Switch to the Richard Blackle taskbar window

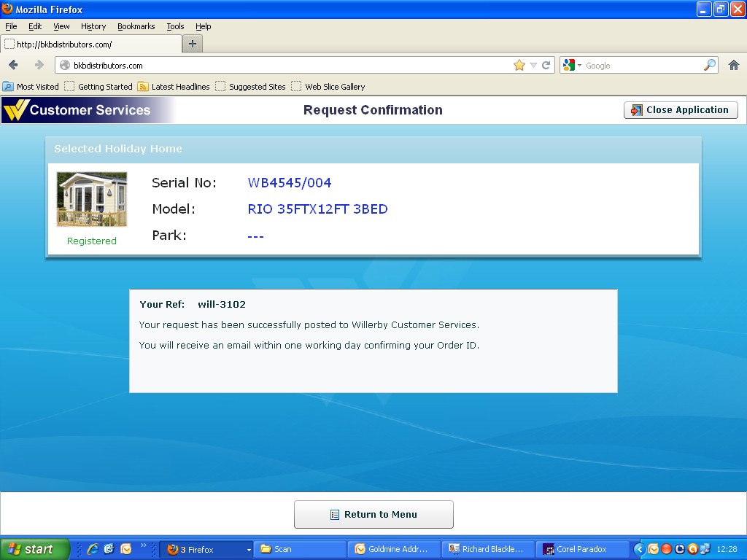[x=488, y=549]
